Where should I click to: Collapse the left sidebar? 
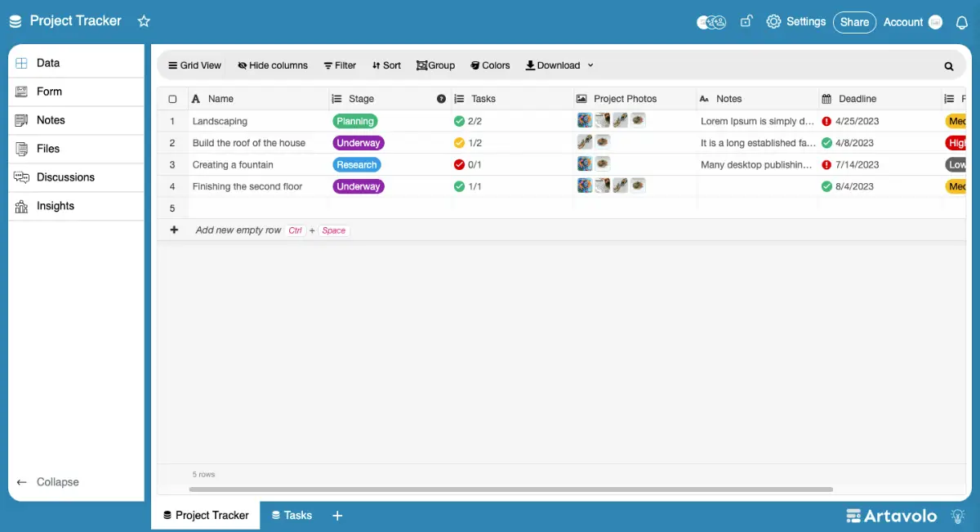49,482
